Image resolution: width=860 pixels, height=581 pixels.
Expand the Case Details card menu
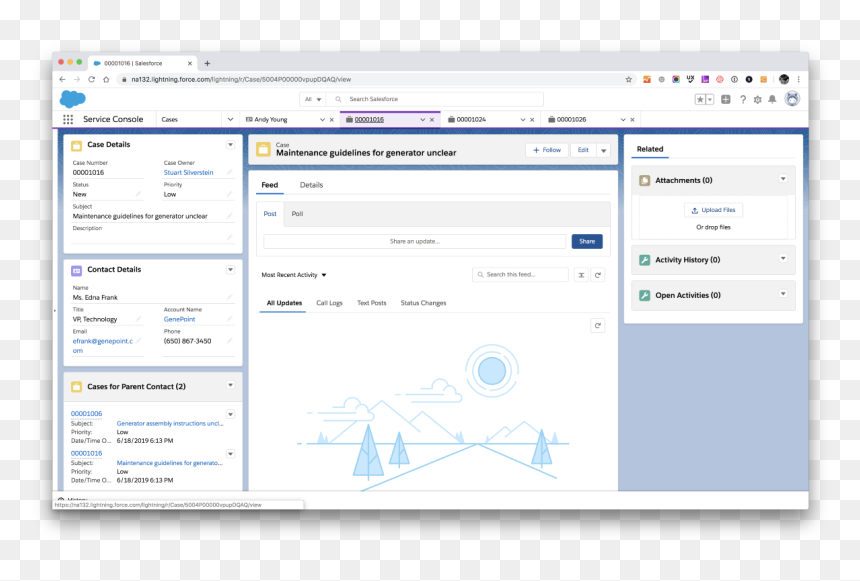coord(230,145)
